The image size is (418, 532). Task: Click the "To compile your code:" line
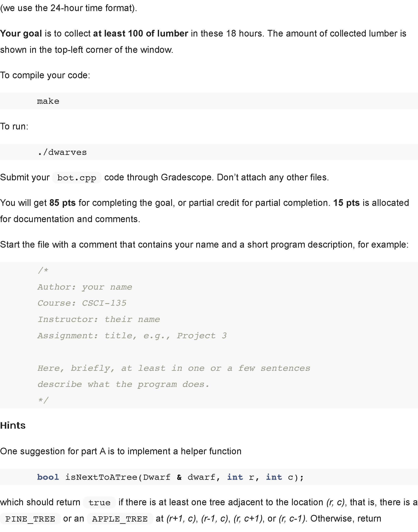pos(45,75)
